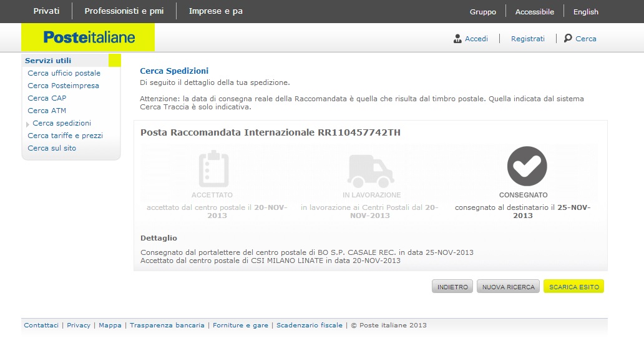Open Cerca ufficio postale in sidebar

(x=64, y=73)
